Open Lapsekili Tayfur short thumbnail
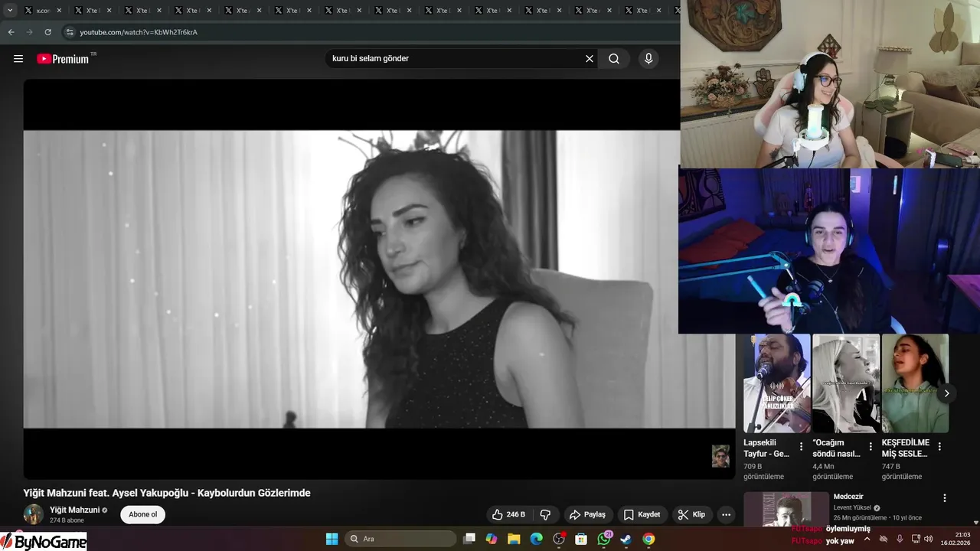 (x=777, y=383)
